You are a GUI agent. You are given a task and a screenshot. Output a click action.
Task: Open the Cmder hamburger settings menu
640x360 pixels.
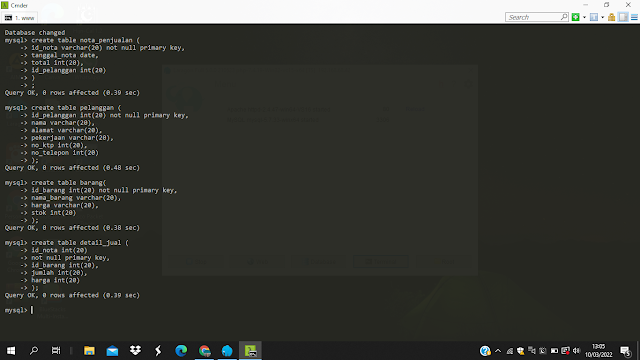(634, 17)
